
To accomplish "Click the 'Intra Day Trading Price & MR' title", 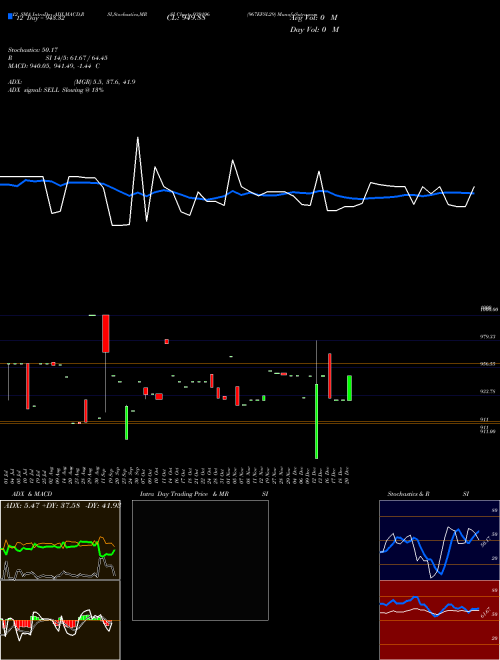I will tap(185, 494).
